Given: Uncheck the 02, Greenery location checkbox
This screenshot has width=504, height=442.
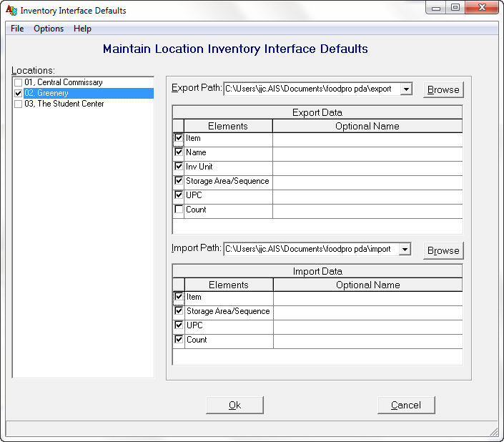Looking at the screenshot, I should [19, 93].
